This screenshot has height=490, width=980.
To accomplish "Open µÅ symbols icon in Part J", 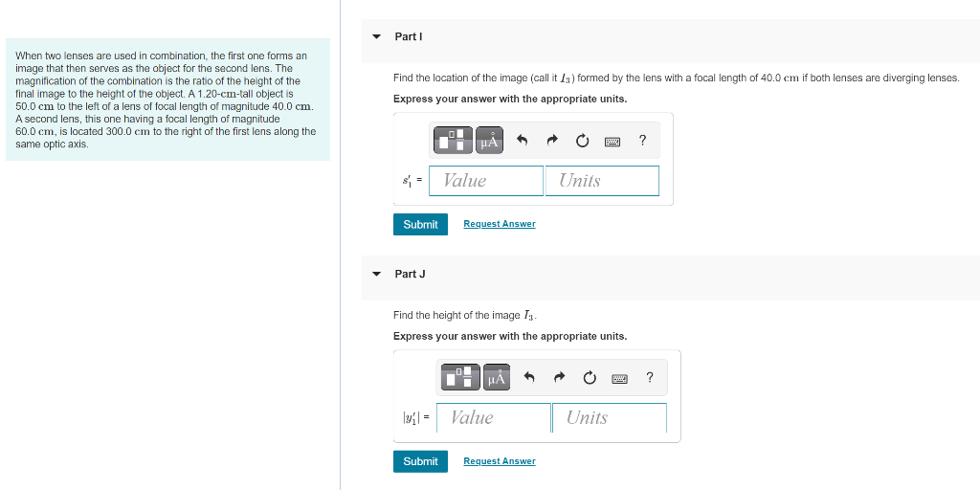I will [497, 377].
